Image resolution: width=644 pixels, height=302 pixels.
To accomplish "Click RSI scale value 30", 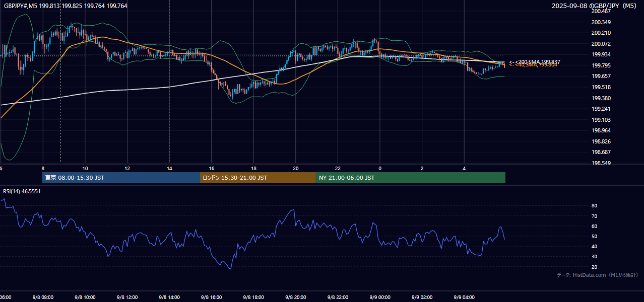I will click(595, 257).
